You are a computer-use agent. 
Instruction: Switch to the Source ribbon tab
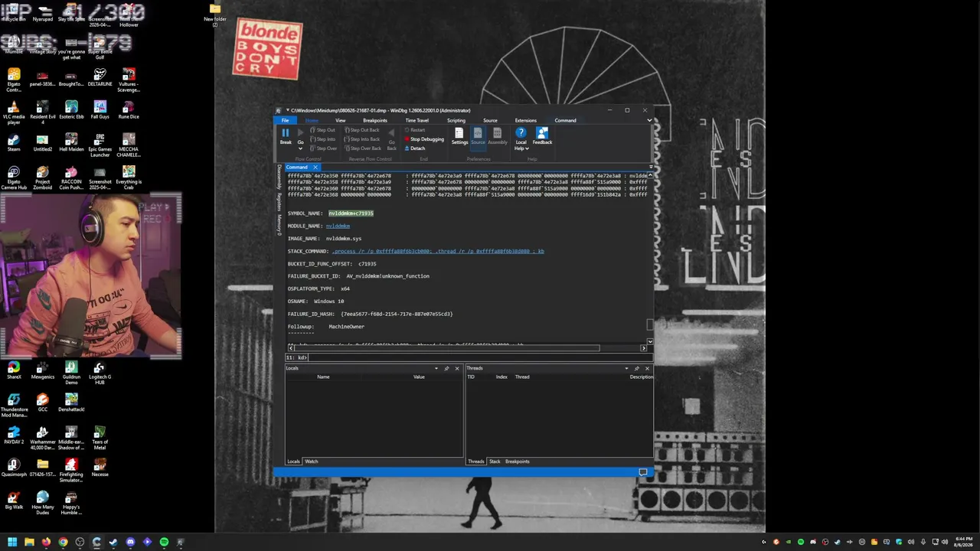click(x=490, y=120)
